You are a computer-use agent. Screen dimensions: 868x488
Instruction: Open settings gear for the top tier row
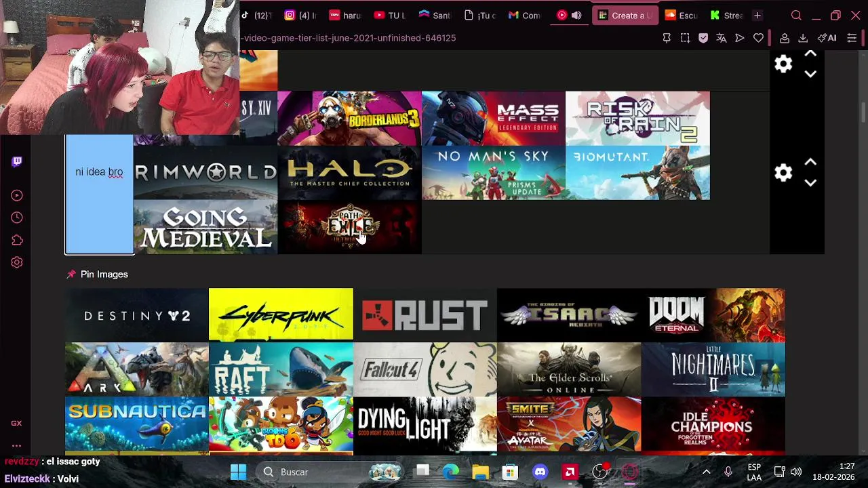click(783, 64)
